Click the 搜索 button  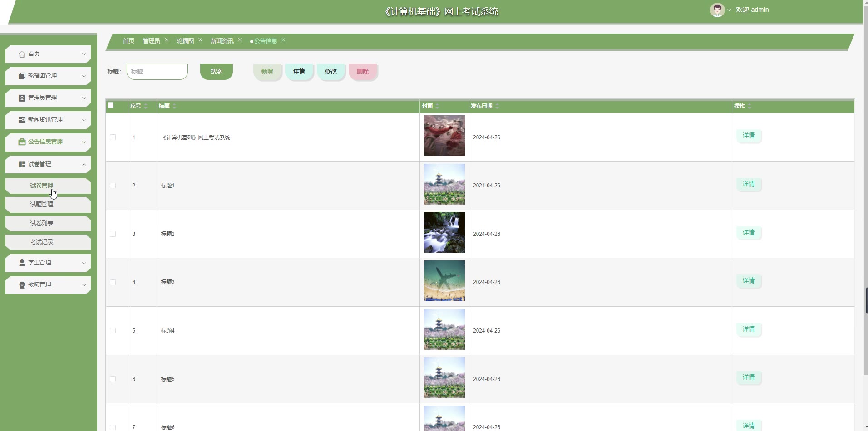tap(217, 71)
